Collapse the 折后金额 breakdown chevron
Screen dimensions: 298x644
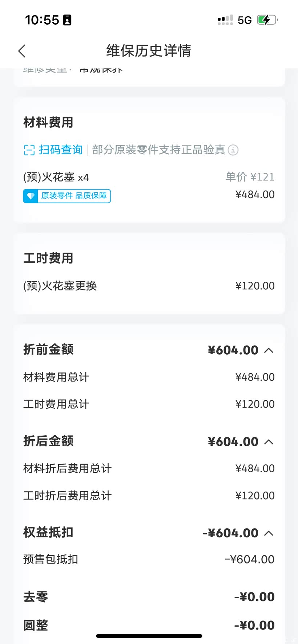[x=269, y=442]
